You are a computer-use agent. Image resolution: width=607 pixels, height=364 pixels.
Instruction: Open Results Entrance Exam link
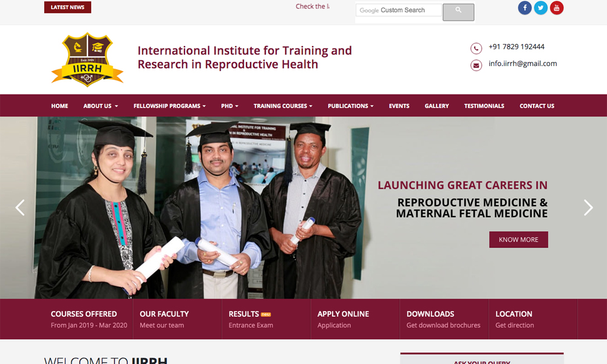click(x=250, y=319)
